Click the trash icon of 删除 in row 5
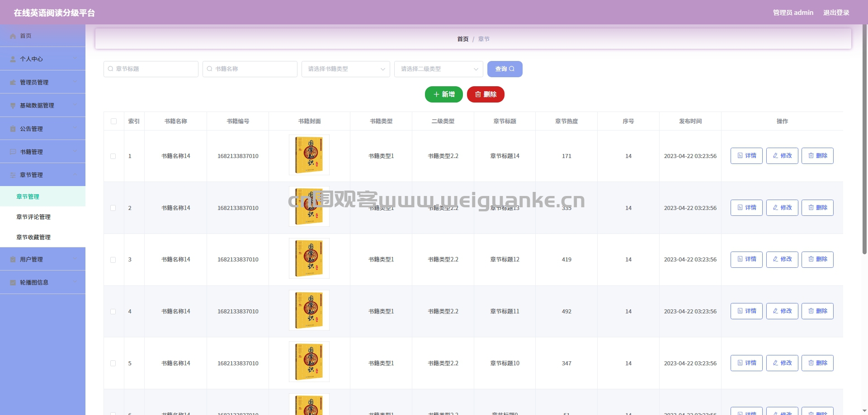This screenshot has width=868, height=415. pos(811,363)
